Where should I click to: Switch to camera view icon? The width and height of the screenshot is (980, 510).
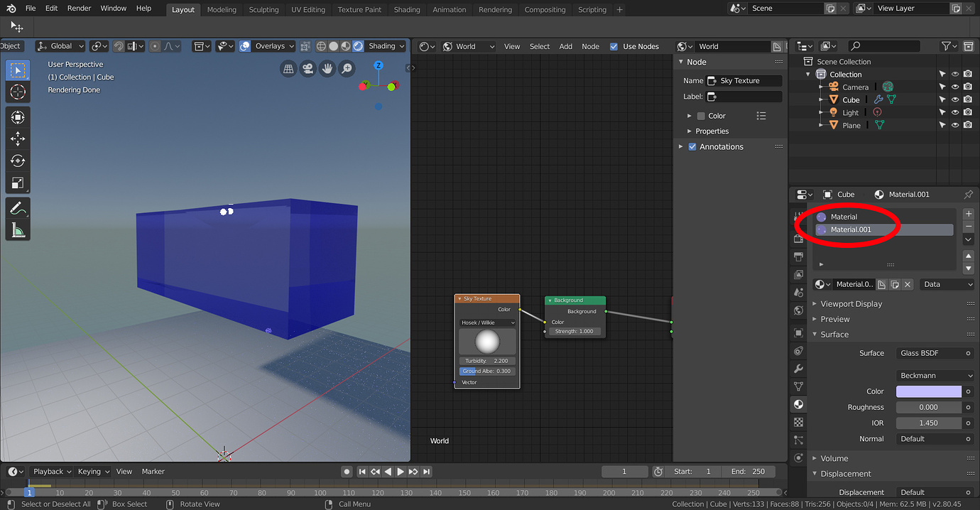[x=307, y=69]
